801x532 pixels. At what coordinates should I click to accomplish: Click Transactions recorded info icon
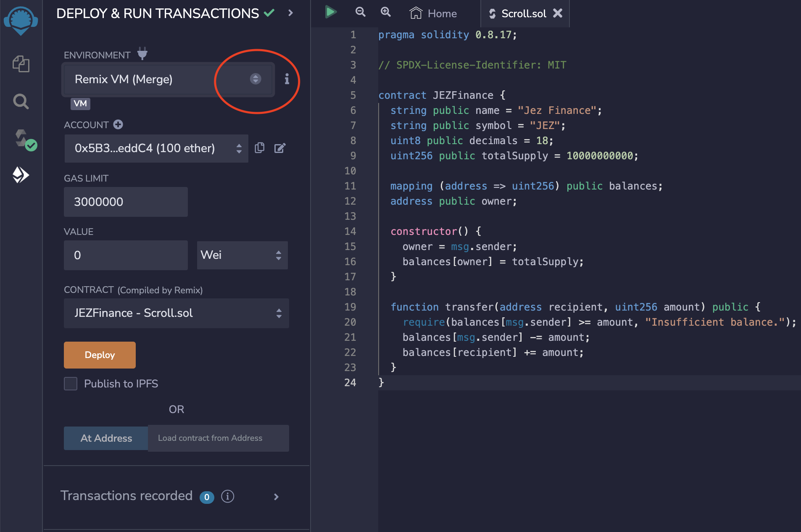click(x=227, y=496)
